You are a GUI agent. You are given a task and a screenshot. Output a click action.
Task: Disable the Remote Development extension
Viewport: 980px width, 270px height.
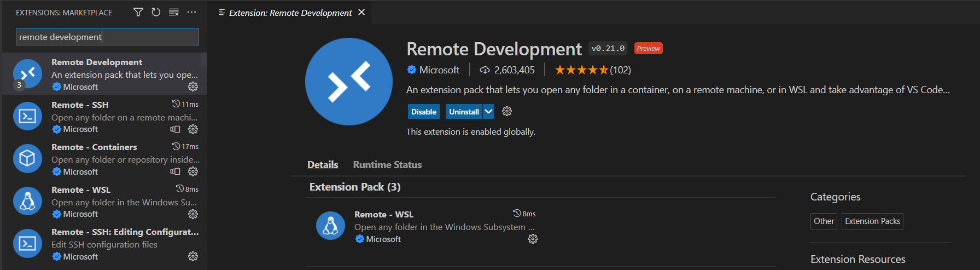pyautogui.click(x=423, y=112)
